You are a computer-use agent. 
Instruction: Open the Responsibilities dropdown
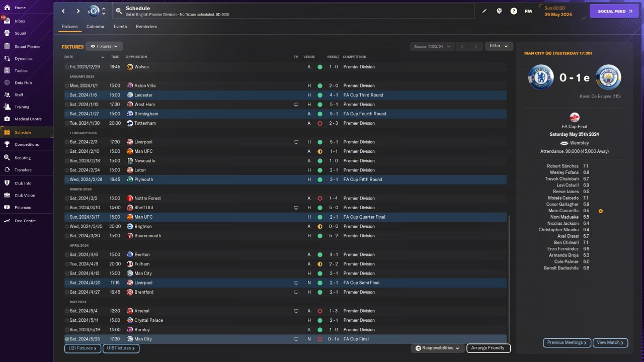pyautogui.click(x=437, y=348)
